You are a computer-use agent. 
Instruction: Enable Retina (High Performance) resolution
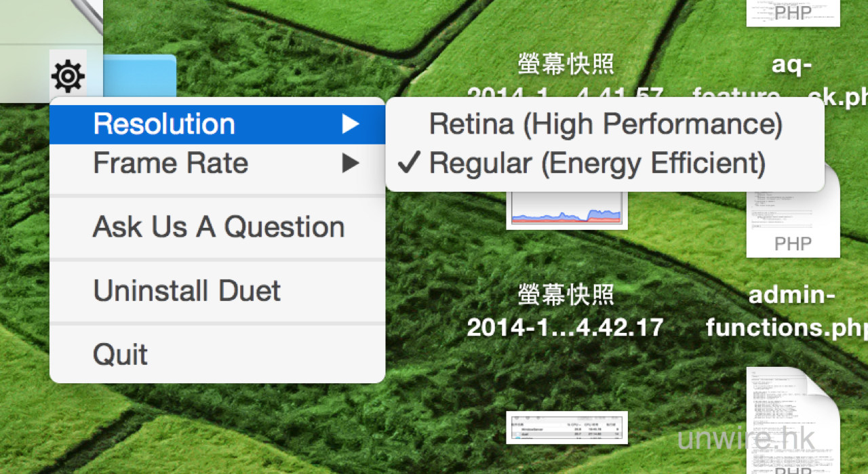click(x=606, y=124)
